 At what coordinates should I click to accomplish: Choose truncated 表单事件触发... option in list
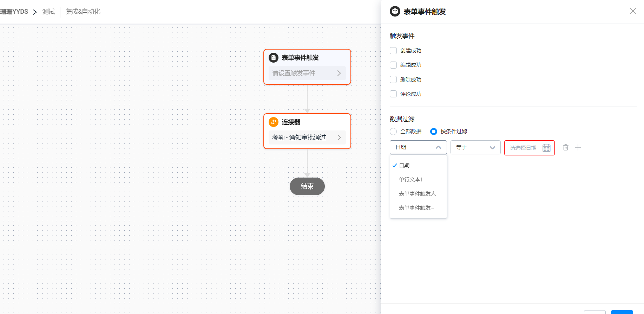(x=418, y=207)
